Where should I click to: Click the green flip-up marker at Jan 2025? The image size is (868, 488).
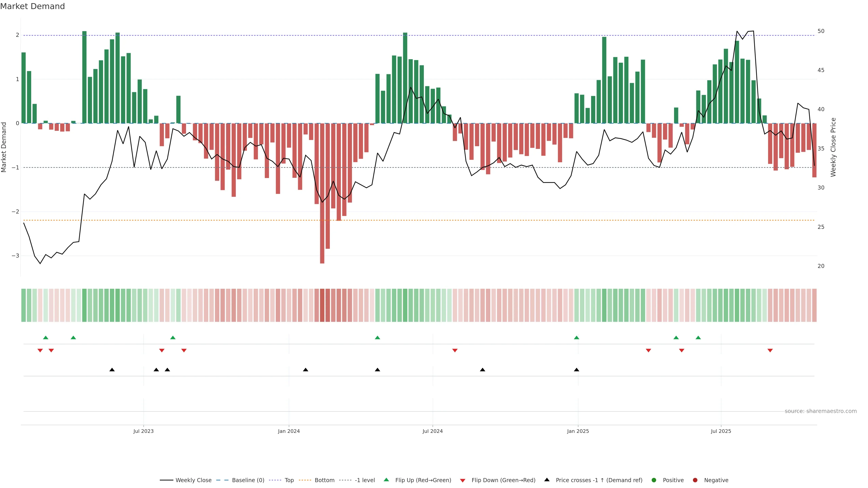click(576, 338)
